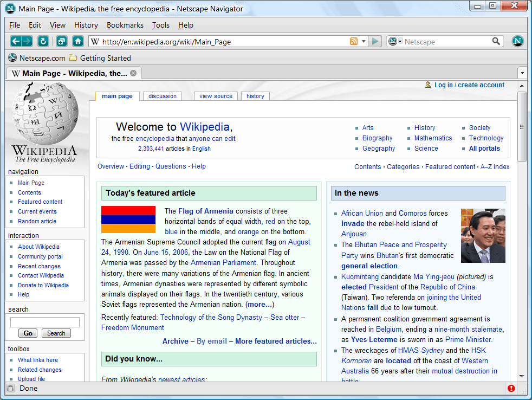532x400 pixels.
Task: Click the search magnifying glass icon
Action: pos(496,42)
